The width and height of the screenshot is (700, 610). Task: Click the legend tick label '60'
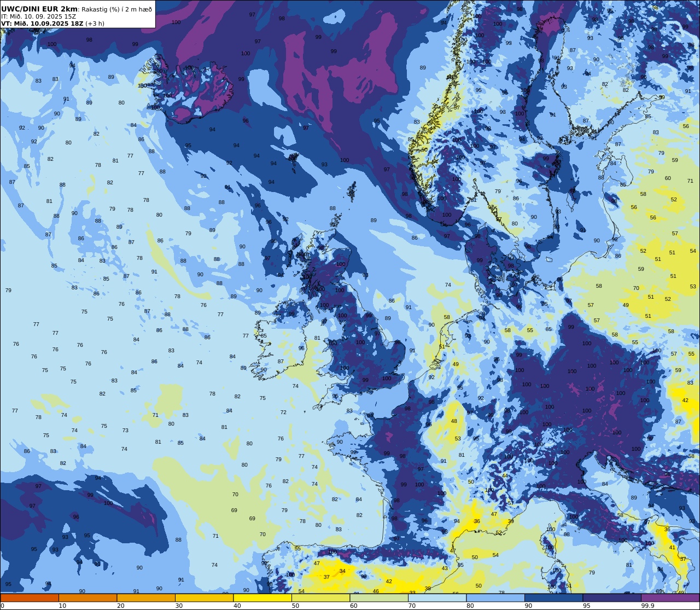click(x=353, y=606)
